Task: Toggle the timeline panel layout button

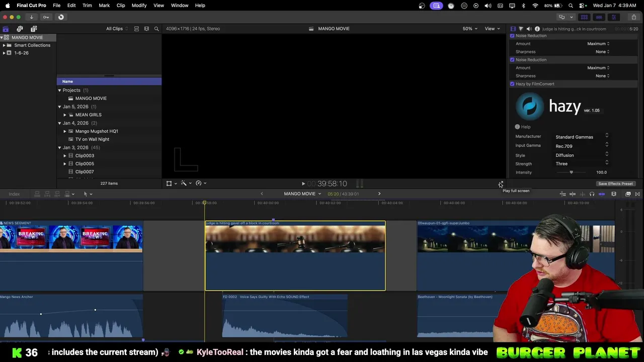Action: click(599, 17)
